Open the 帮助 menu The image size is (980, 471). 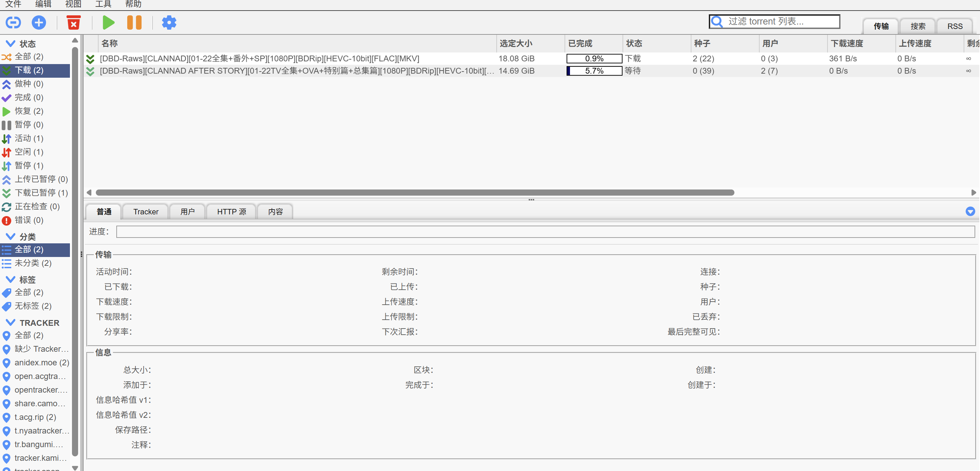[x=133, y=4]
